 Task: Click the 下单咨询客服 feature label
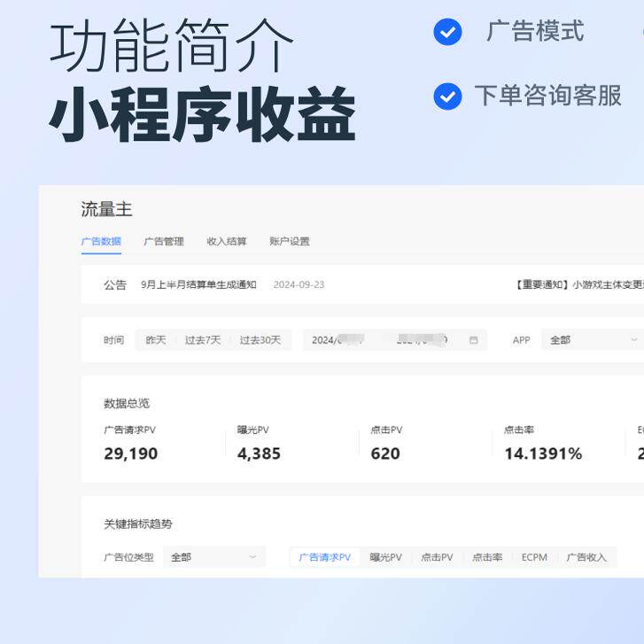pos(548,96)
